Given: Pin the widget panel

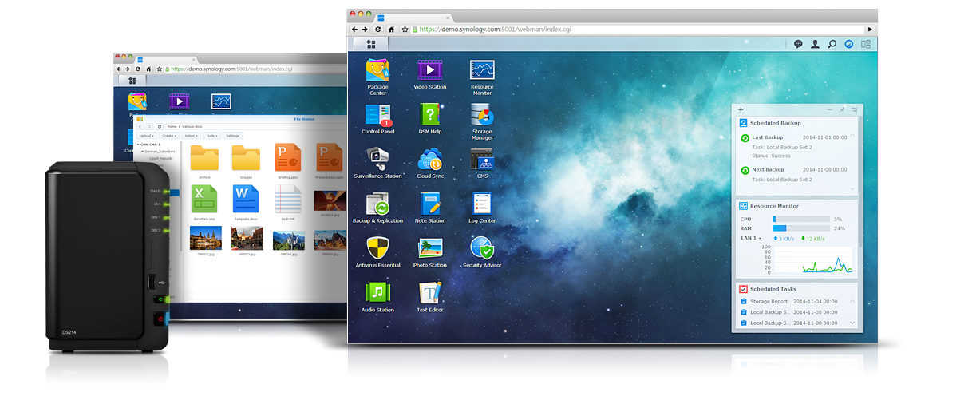Looking at the screenshot, I should [x=841, y=109].
